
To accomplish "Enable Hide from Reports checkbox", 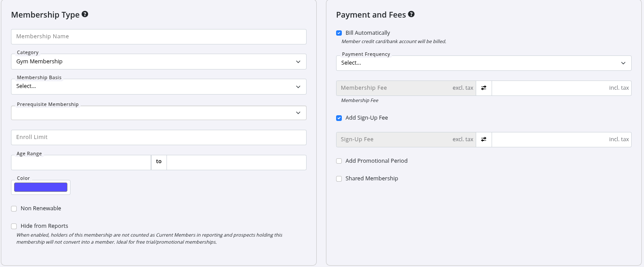I will tap(14, 226).
